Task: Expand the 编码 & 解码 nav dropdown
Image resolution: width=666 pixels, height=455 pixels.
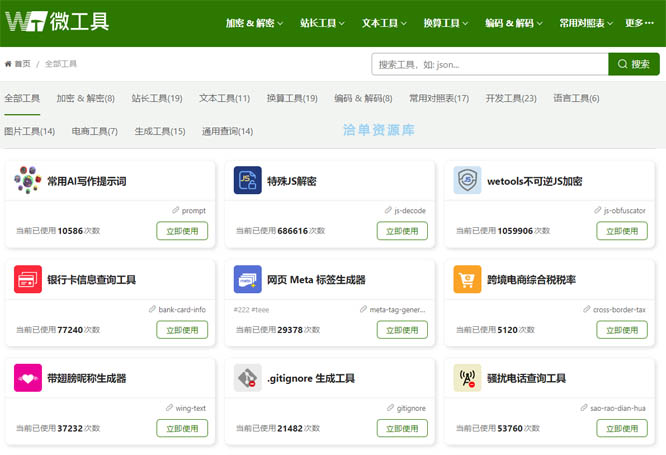Action: 514,23
